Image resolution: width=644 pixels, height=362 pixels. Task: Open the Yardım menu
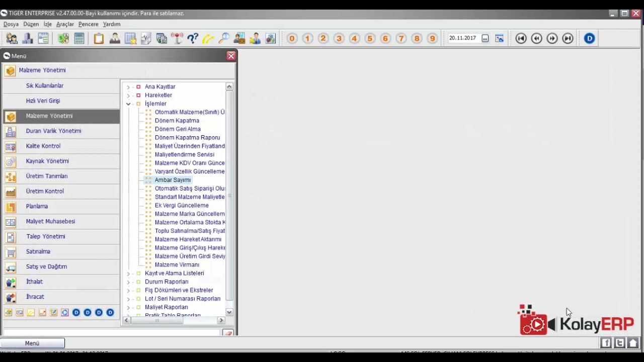[111, 24]
